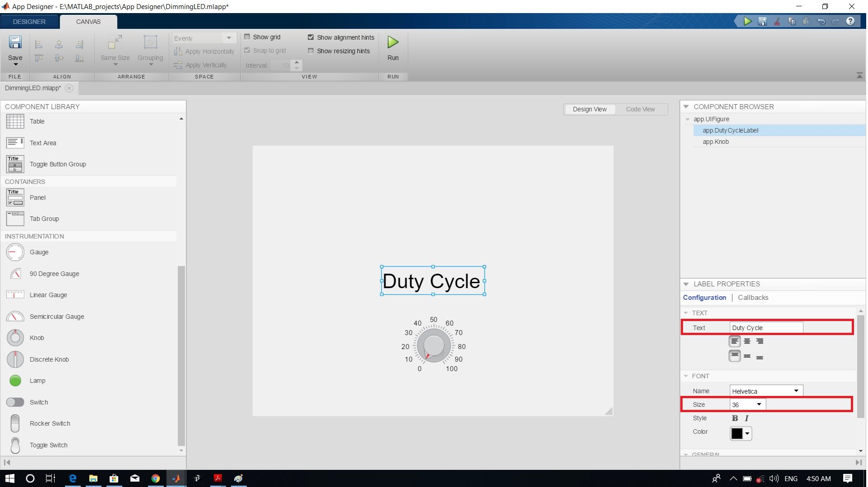Select the Knob component in the library
Screen dimensions: 868x487
click(x=37, y=337)
